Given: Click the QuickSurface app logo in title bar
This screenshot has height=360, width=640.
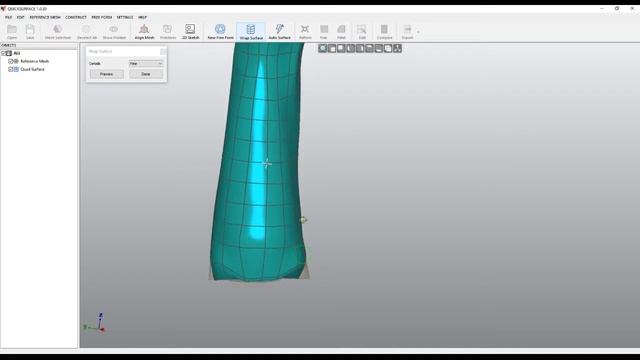Looking at the screenshot, I should pyautogui.click(x=3, y=9).
